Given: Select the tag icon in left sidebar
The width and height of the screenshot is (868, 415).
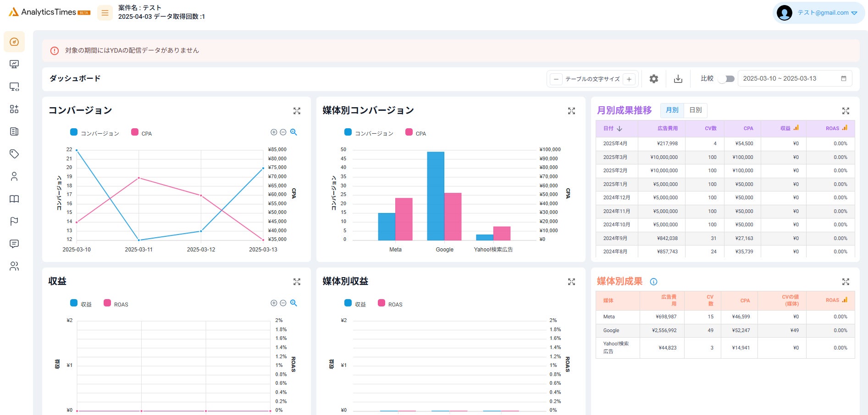Looking at the screenshot, I should click(x=14, y=154).
